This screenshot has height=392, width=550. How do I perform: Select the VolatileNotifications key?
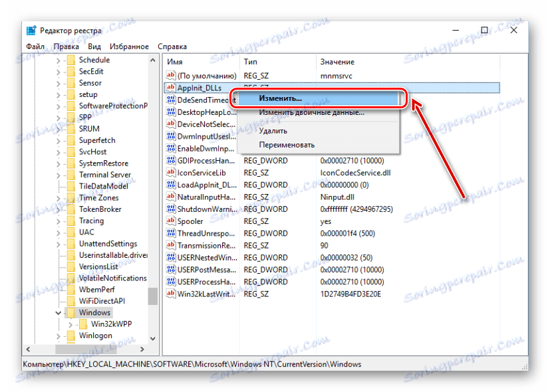click(112, 278)
